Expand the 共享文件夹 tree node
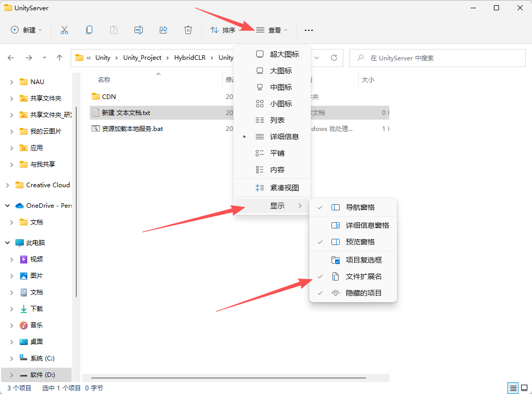Viewport: 532px width, 394px height. pyautogui.click(x=11, y=98)
